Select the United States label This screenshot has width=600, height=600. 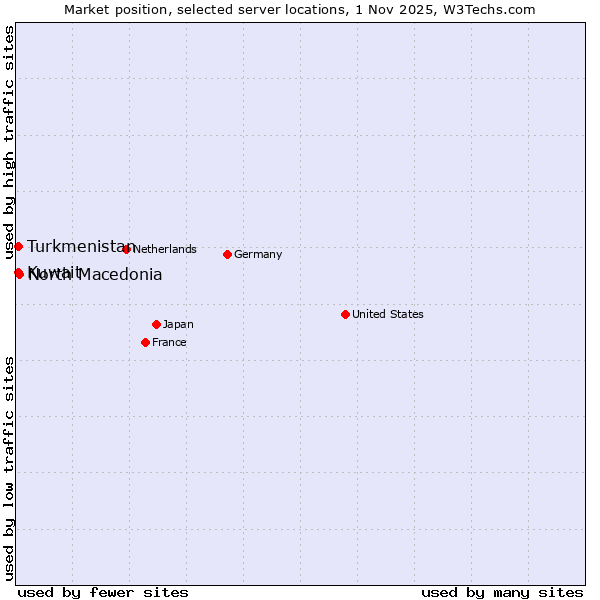coord(387,314)
